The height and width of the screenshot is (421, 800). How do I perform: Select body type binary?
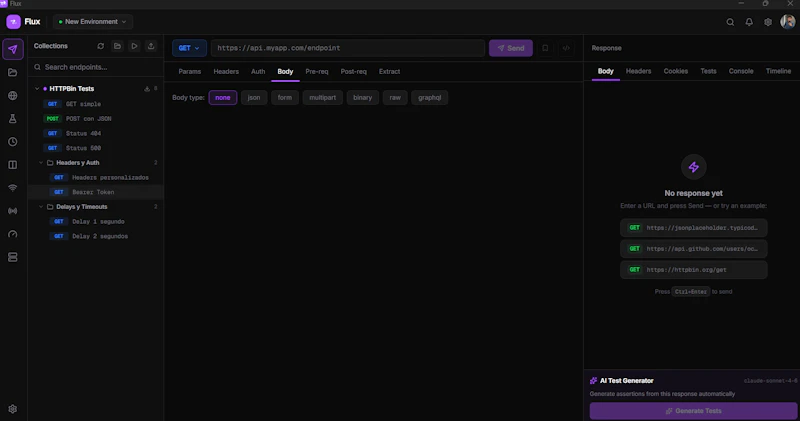(362, 97)
